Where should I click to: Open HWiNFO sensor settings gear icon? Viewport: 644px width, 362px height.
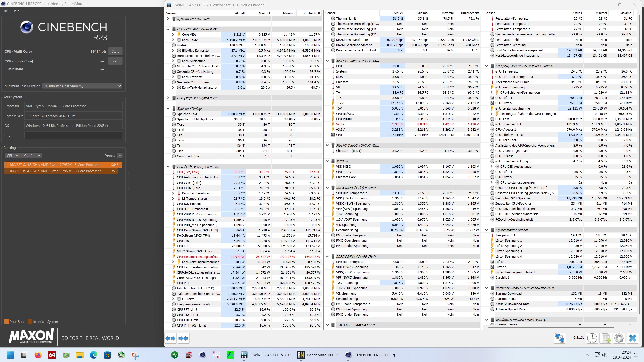(x=619, y=338)
